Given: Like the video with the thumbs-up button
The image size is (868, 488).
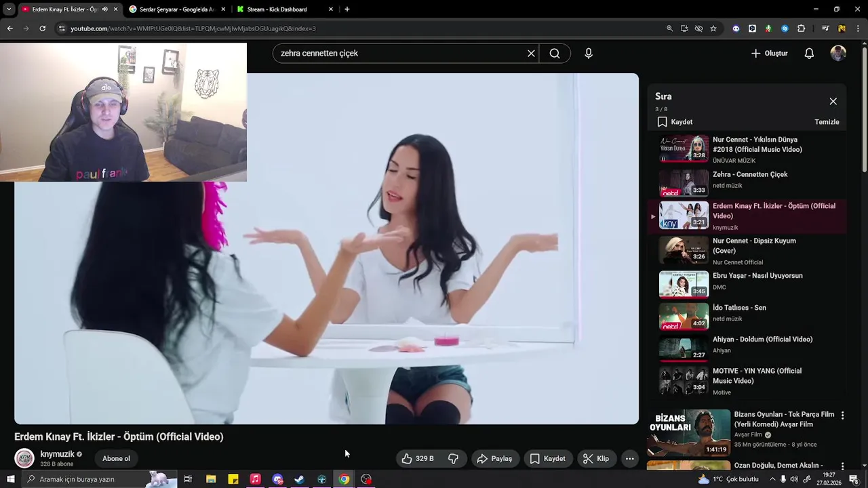Looking at the screenshot, I should click(x=417, y=459).
